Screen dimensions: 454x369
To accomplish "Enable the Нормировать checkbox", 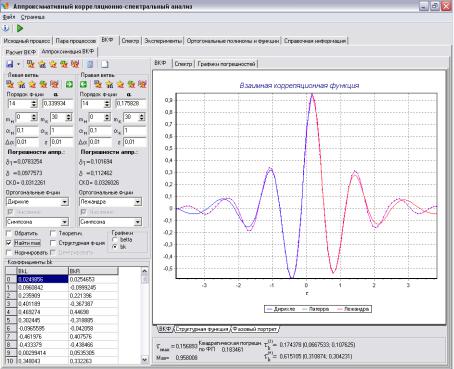I will pyautogui.click(x=9, y=252).
